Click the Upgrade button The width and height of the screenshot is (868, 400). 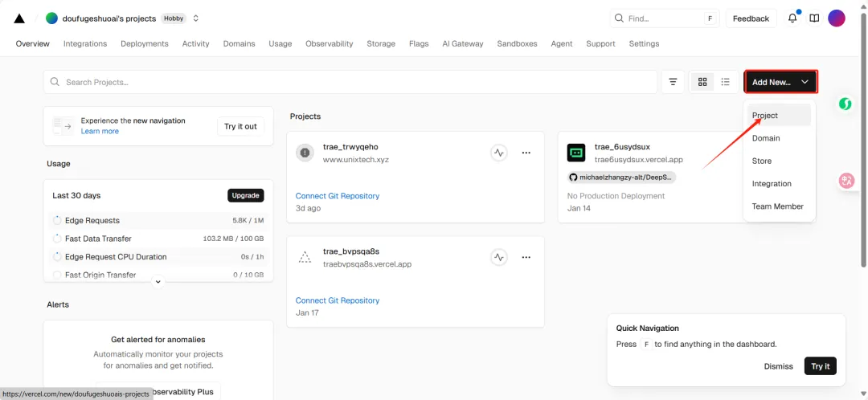pos(245,195)
